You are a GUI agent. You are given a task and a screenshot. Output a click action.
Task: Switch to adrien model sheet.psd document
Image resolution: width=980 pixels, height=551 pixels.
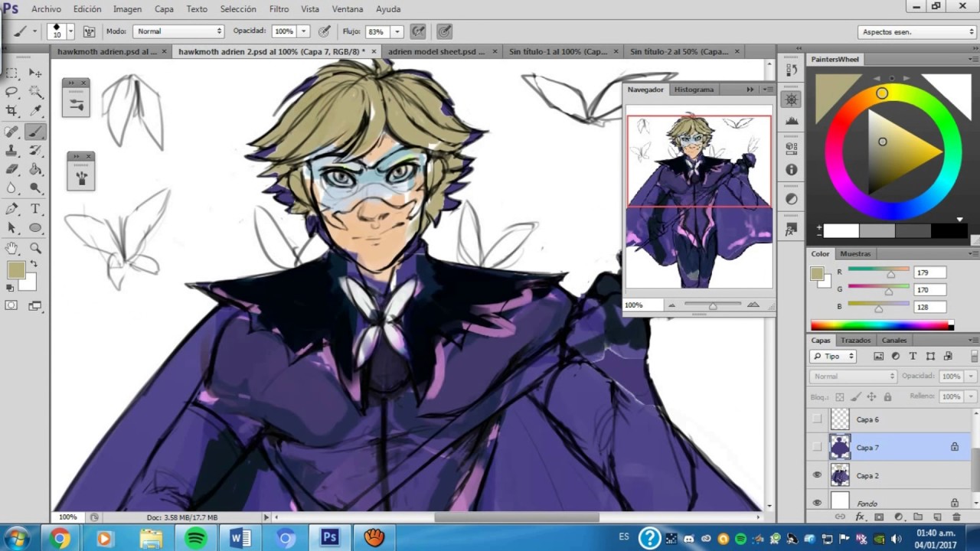[436, 52]
